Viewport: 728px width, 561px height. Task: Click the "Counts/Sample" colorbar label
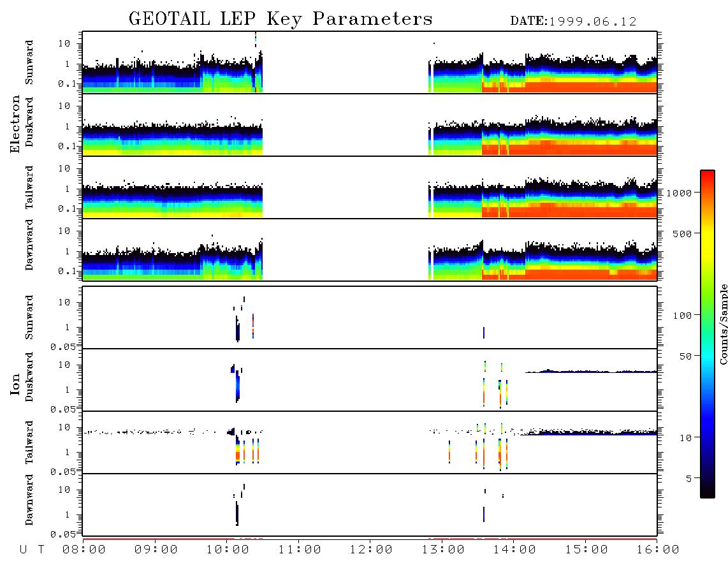coord(724,324)
